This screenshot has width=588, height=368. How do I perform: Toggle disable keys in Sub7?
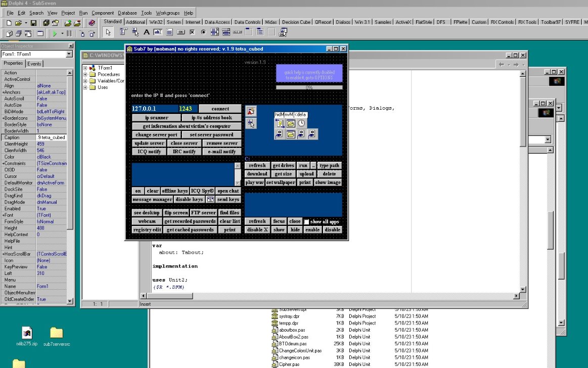[189, 199]
